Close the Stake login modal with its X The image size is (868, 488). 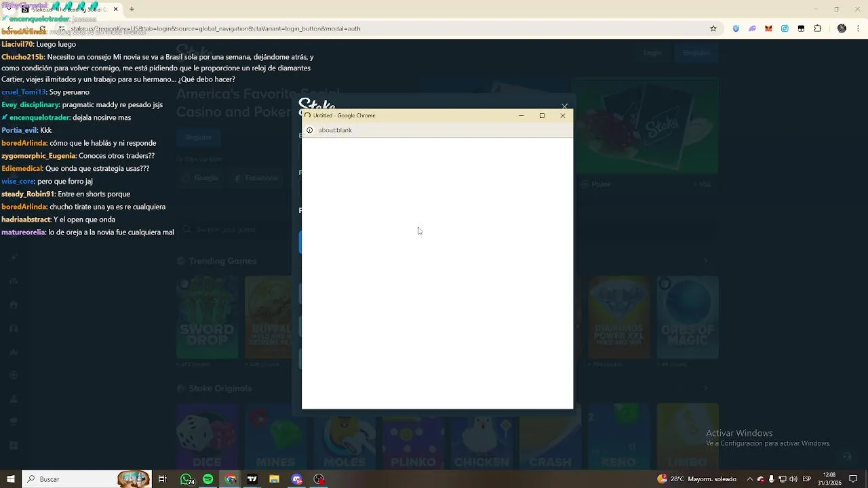[564, 106]
